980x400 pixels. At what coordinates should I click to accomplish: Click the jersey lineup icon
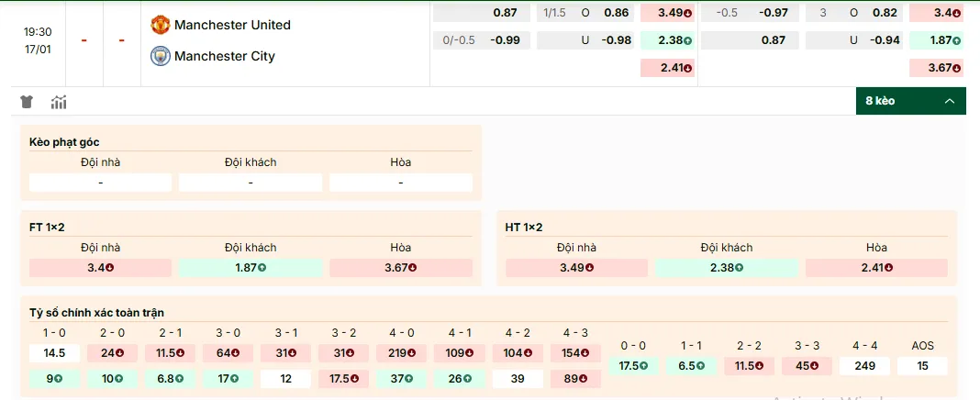[26, 102]
